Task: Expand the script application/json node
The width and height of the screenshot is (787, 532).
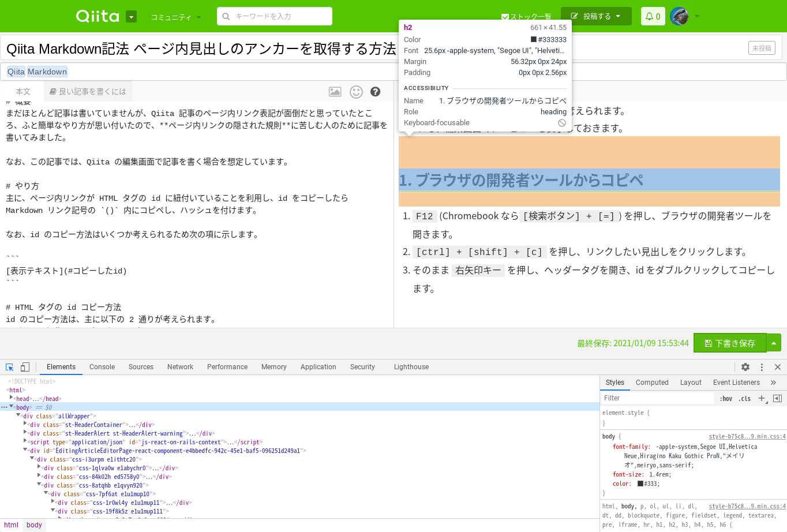Action: point(25,441)
